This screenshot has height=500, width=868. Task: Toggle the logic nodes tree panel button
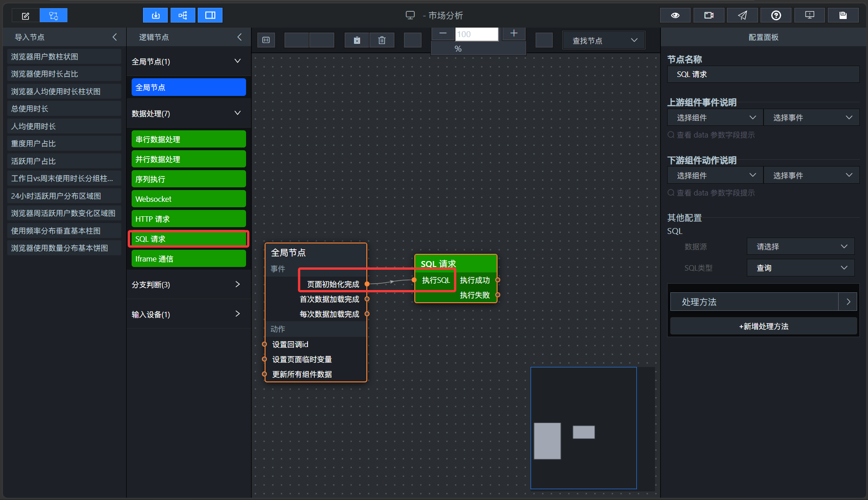click(x=183, y=15)
